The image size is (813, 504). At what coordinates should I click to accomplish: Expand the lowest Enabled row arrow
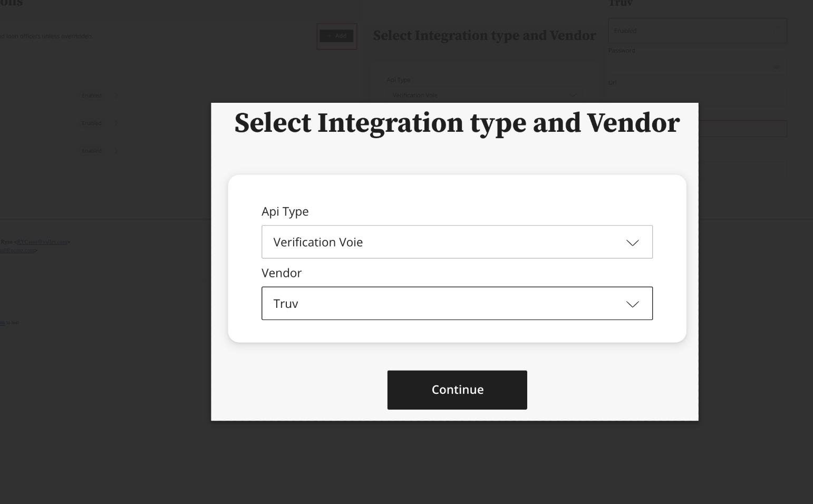[x=116, y=151]
